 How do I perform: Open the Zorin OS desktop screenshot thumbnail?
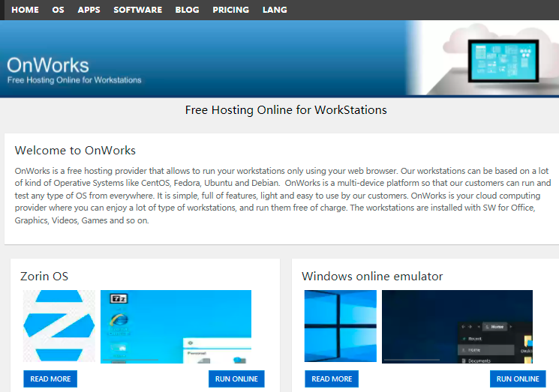(x=176, y=327)
